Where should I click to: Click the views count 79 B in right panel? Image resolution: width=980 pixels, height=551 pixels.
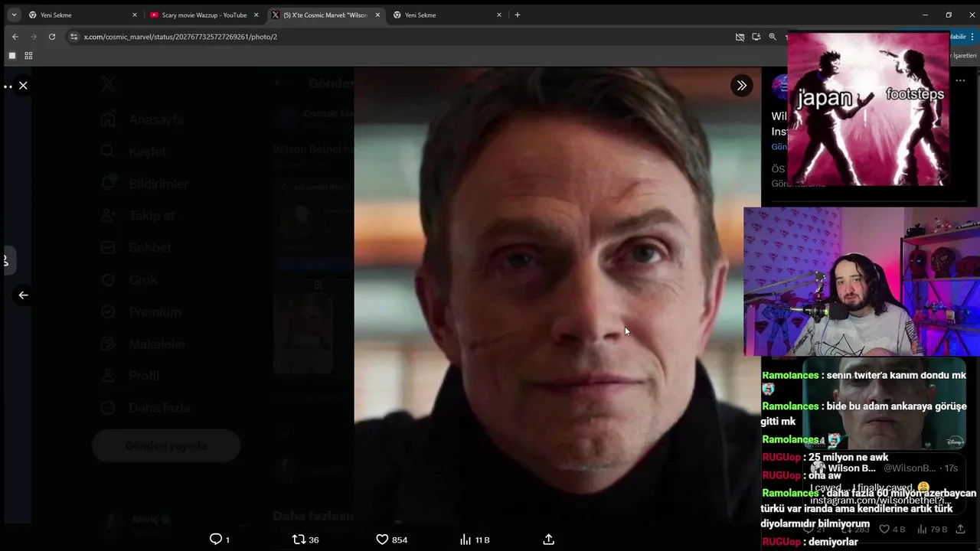point(933,529)
